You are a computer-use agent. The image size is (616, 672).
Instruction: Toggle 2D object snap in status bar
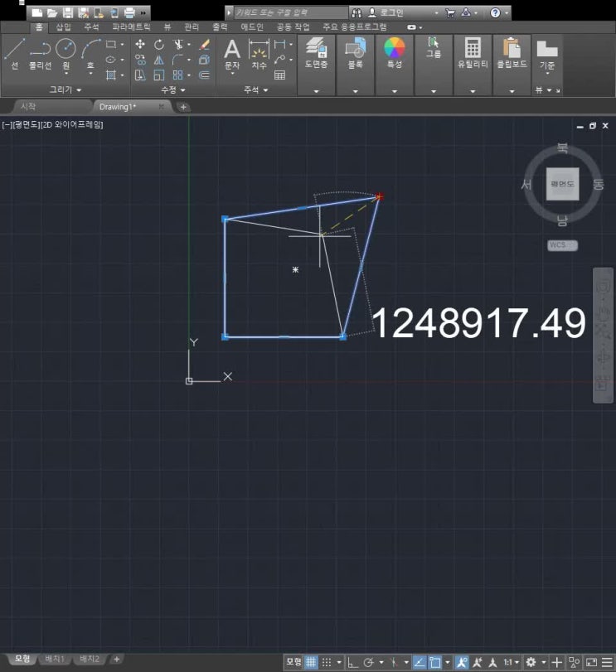tap(435, 662)
